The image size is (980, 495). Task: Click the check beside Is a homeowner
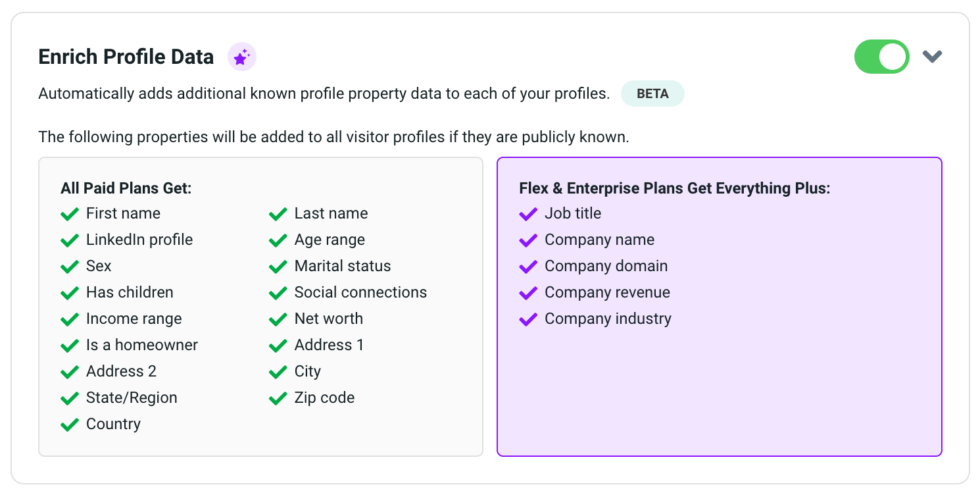70,346
